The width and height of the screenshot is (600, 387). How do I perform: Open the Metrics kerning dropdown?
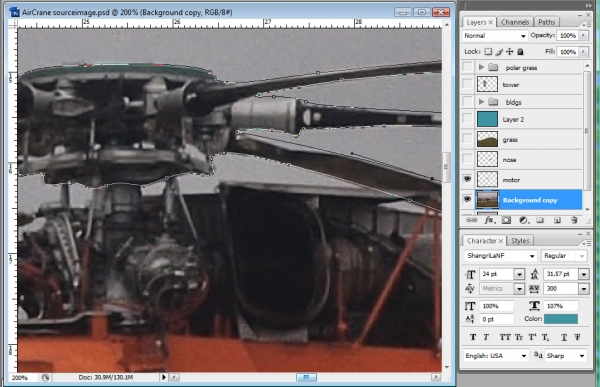coord(519,289)
